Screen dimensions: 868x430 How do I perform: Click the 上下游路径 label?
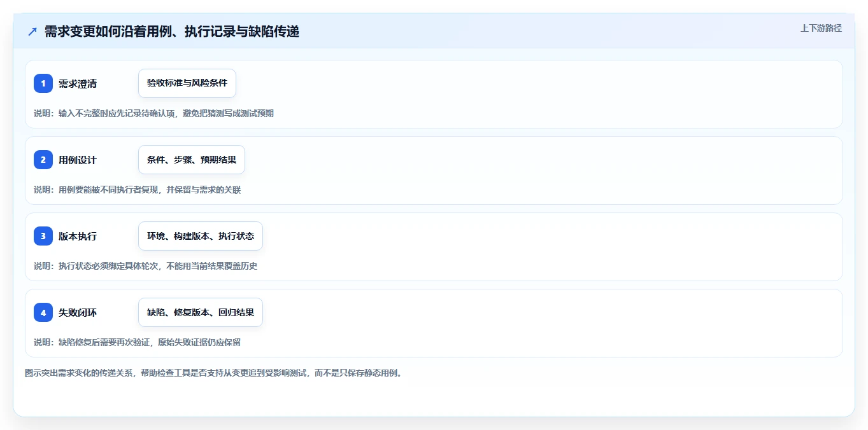pyautogui.click(x=821, y=28)
